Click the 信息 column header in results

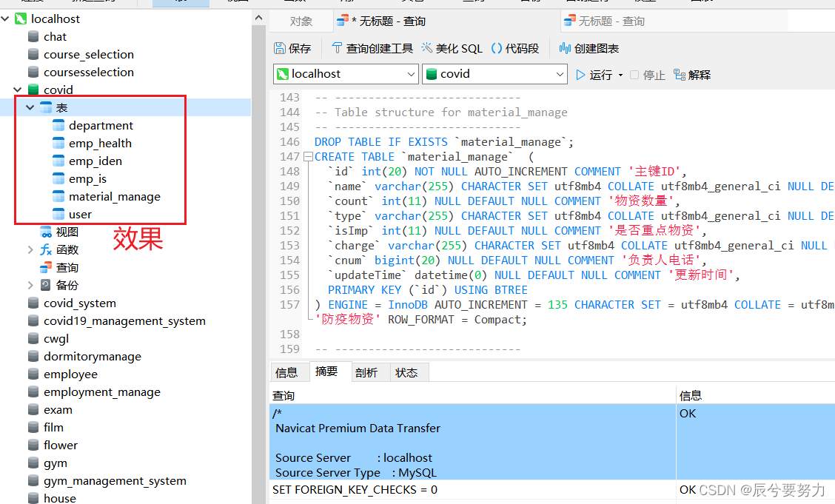pyautogui.click(x=756, y=395)
